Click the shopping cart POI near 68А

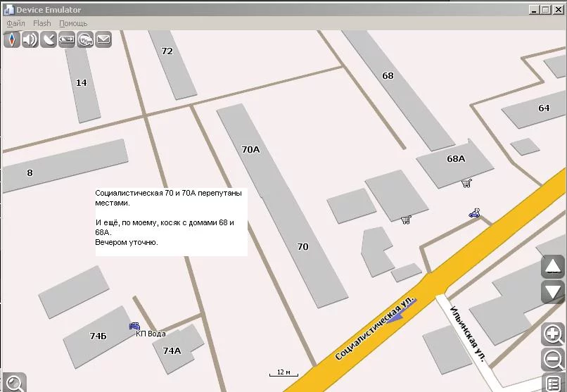pos(466,183)
